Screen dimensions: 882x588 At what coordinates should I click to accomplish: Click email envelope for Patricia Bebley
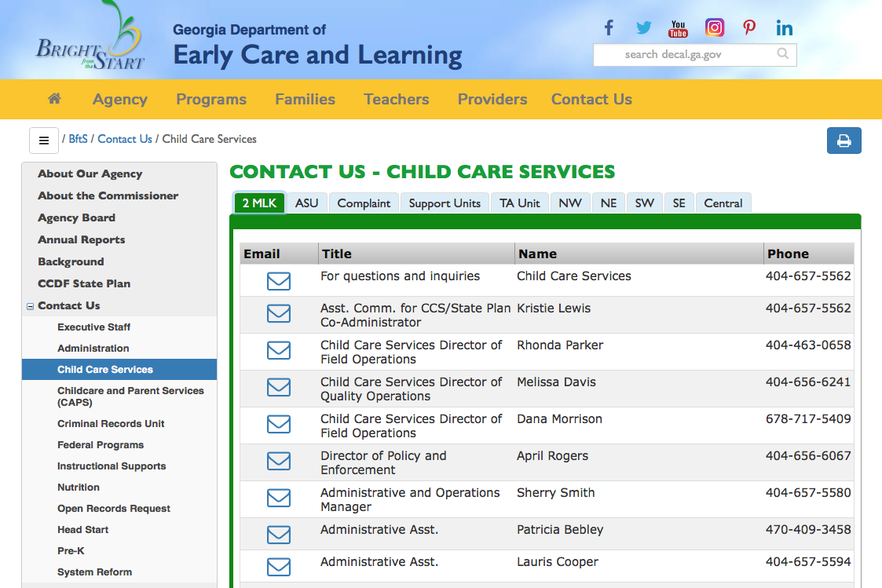(x=279, y=535)
